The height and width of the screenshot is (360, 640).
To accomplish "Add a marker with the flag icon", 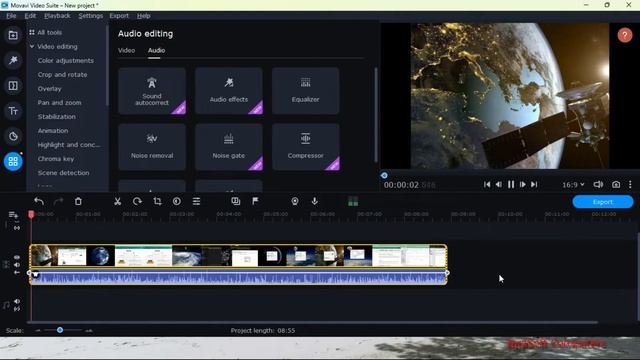I will tap(255, 201).
